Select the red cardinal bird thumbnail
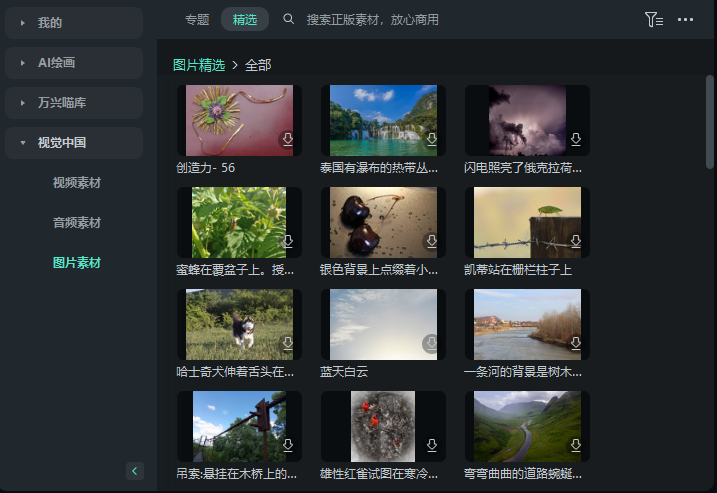717x493 pixels. click(383, 426)
